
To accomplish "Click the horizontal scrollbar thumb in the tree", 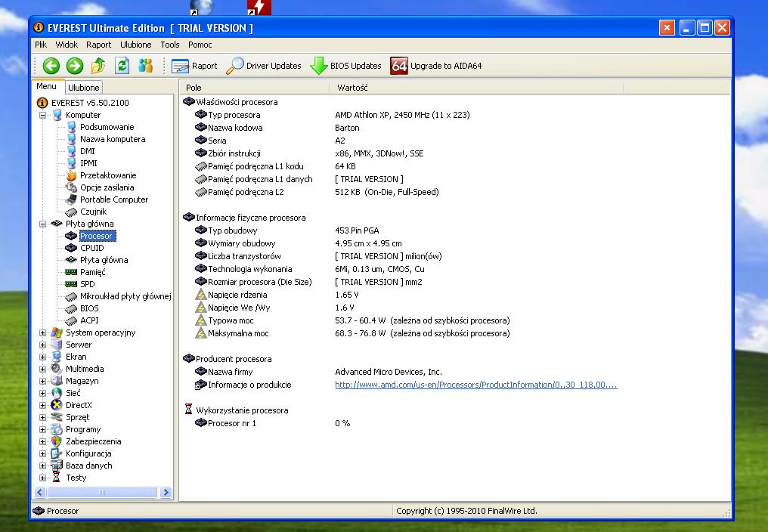I will point(102,492).
